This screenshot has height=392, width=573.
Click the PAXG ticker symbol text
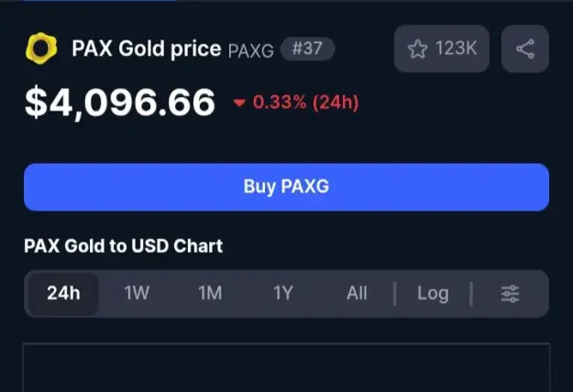coord(250,50)
